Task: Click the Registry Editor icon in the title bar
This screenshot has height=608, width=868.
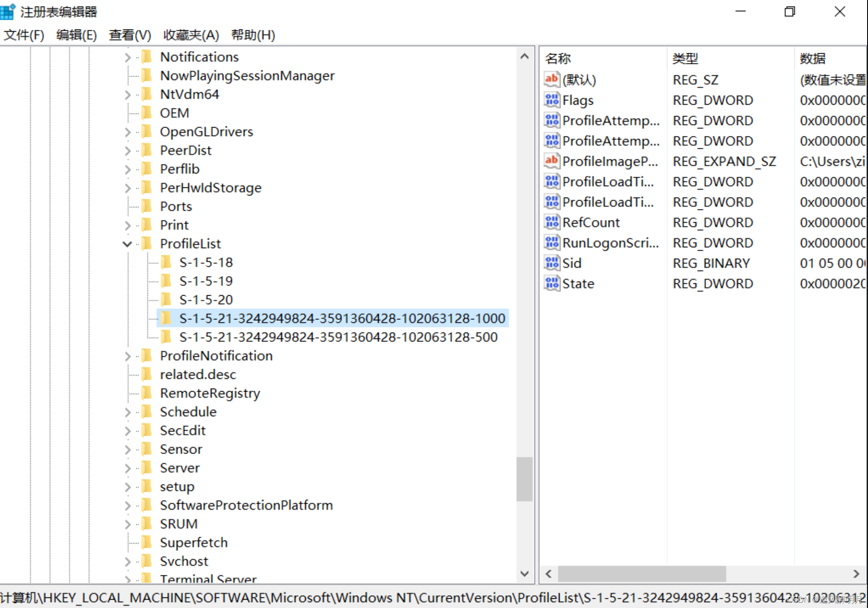Action: (x=8, y=12)
